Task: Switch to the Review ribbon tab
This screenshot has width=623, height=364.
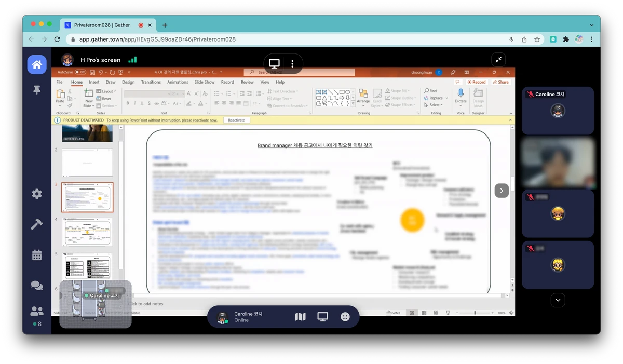Action: pos(247,82)
